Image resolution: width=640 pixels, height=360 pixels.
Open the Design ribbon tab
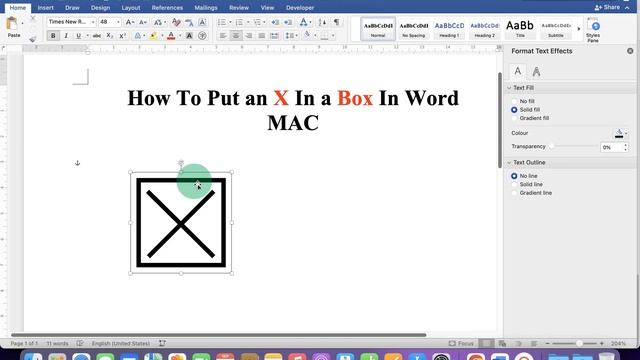pyautogui.click(x=100, y=8)
